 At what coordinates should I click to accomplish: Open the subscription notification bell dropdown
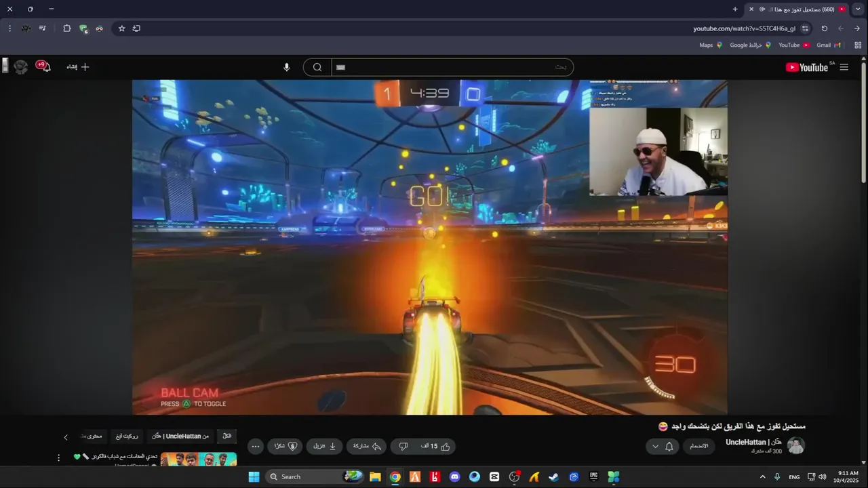pyautogui.click(x=663, y=446)
